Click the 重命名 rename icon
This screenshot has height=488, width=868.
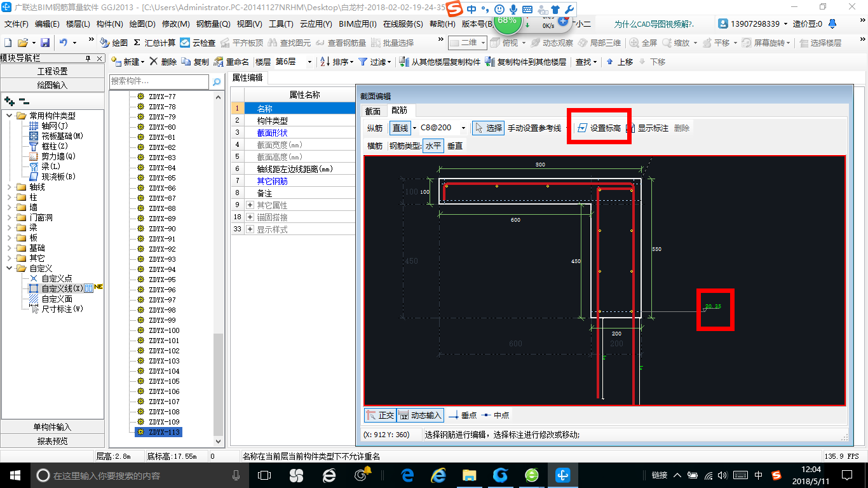tap(219, 62)
